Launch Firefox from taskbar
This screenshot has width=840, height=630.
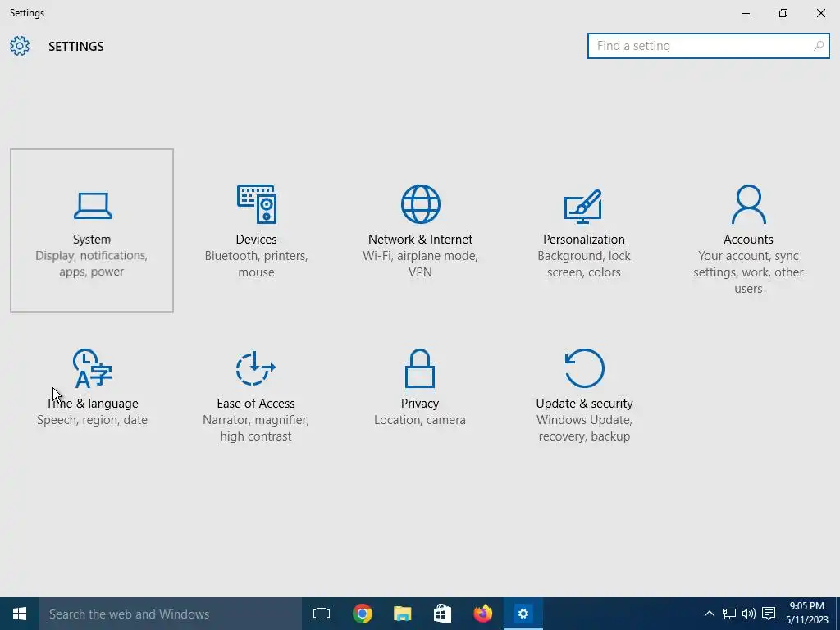click(x=482, y=614)
